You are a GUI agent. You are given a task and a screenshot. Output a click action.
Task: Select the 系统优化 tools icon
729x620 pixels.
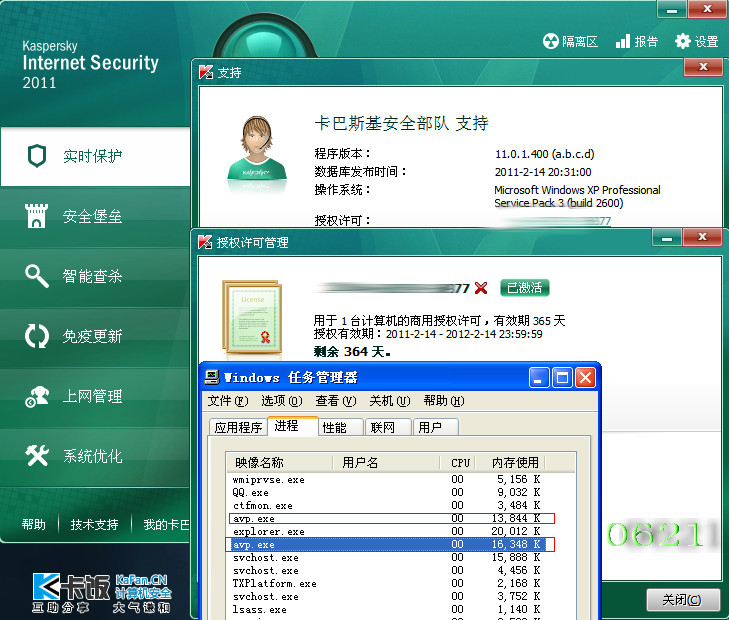37,455
